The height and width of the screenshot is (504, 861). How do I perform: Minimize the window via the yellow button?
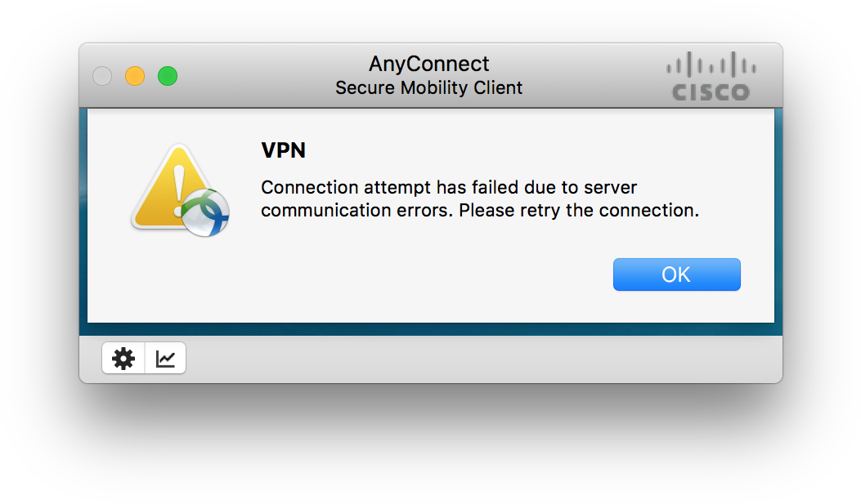click(x=135, y=75)
